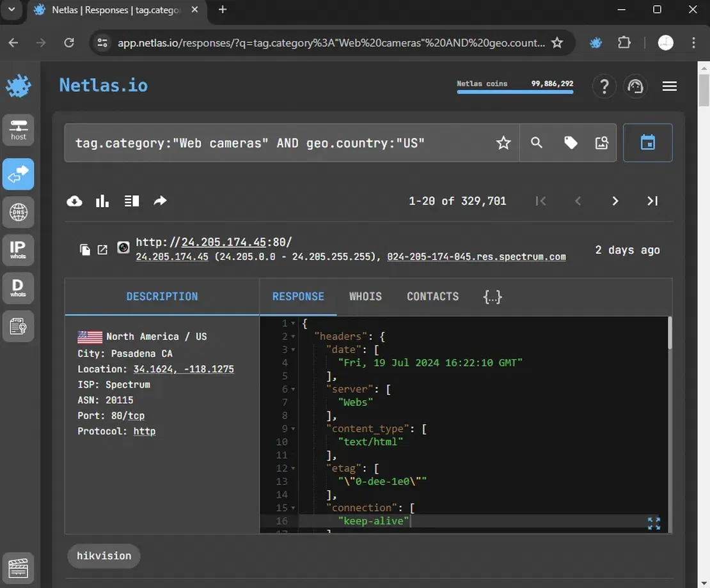Click the hikvision tag chip
Viewport: 710px width, 588px height.
104,555
